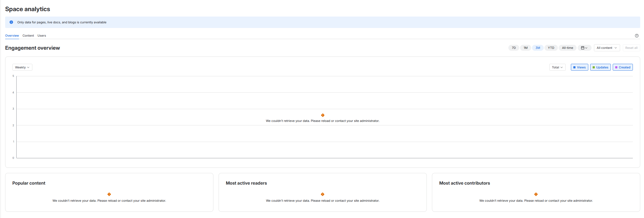Open the Weekly interval dropdown
This screenshot has width=644, height=218.
[x=22, y=67]
